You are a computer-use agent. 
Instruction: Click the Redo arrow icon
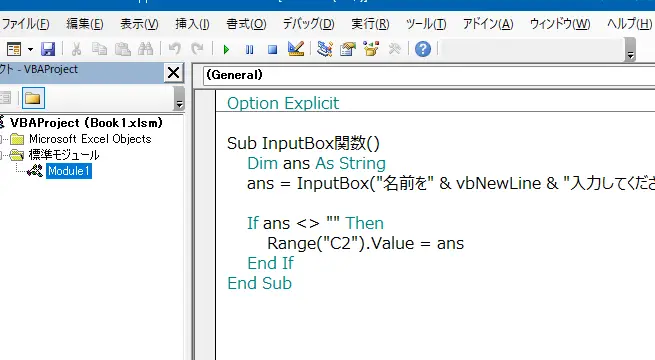pyautogui.click(x=197, y=49)
